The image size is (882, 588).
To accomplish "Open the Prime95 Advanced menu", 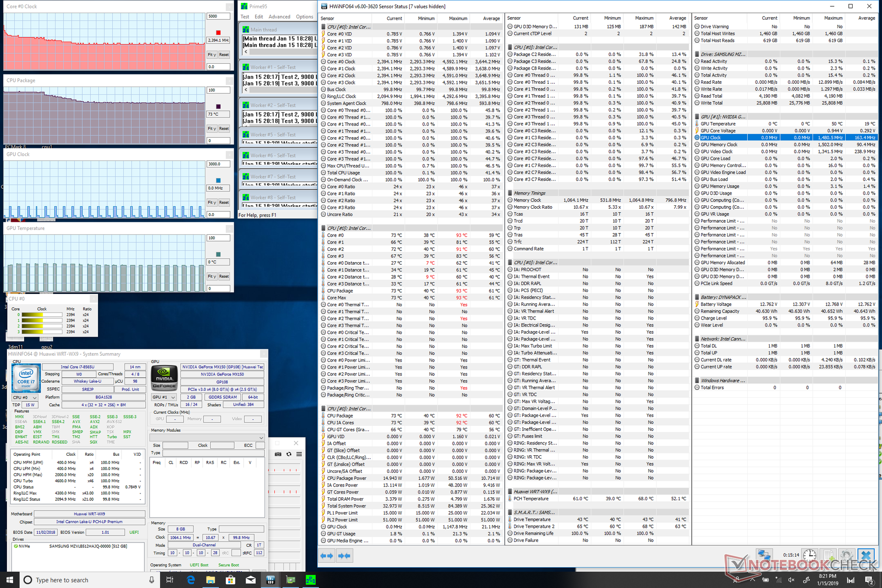I will [279, 17].
